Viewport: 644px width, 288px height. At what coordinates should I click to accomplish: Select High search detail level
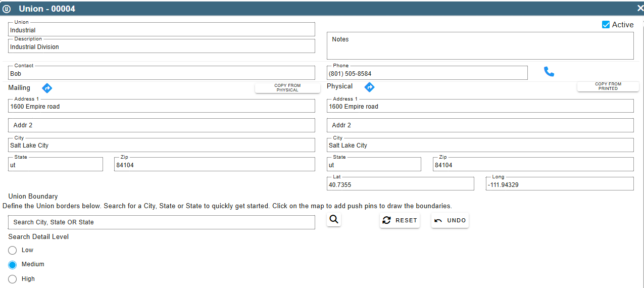13,279
